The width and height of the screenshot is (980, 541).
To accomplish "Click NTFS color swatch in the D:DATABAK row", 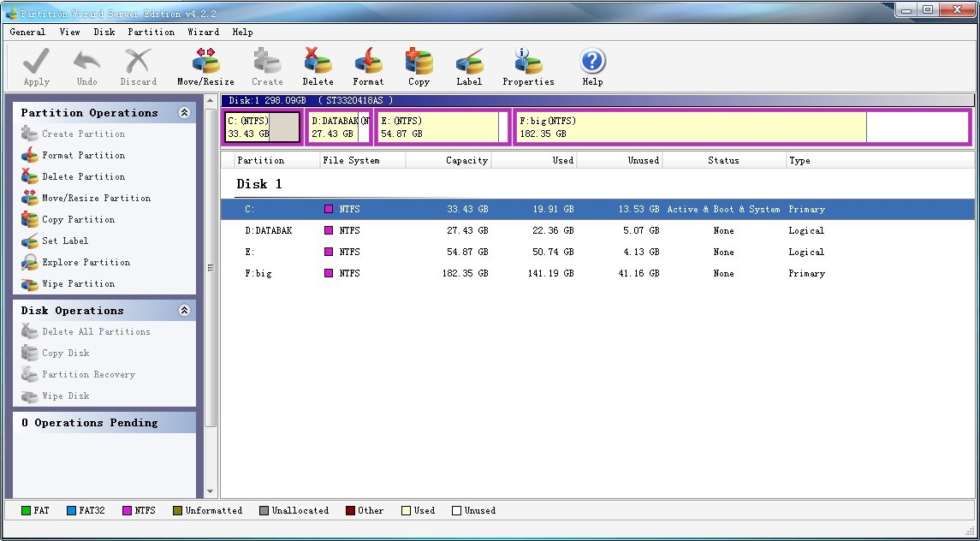I will pyautogui.click(x=329, y=230).
